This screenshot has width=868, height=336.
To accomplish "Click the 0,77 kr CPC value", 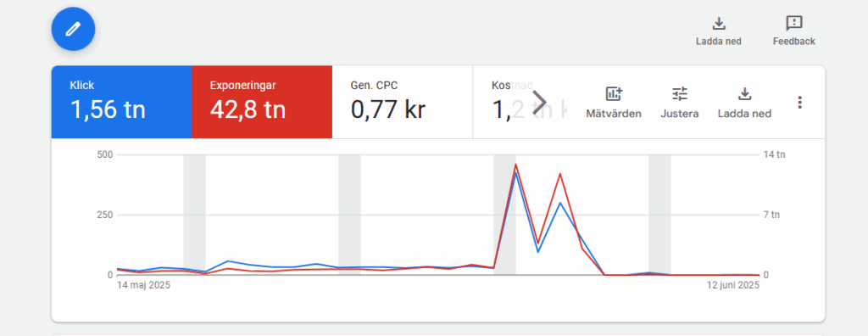I will click(388, 109).
